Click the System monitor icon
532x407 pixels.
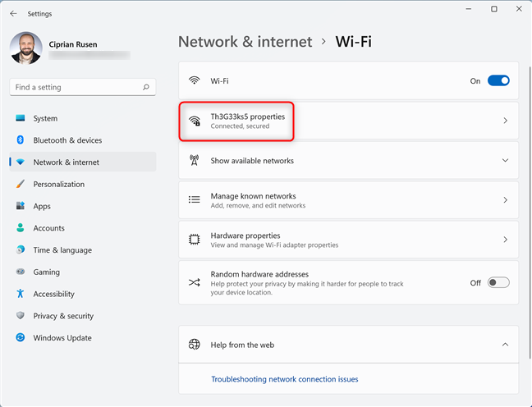click(21, 118)
